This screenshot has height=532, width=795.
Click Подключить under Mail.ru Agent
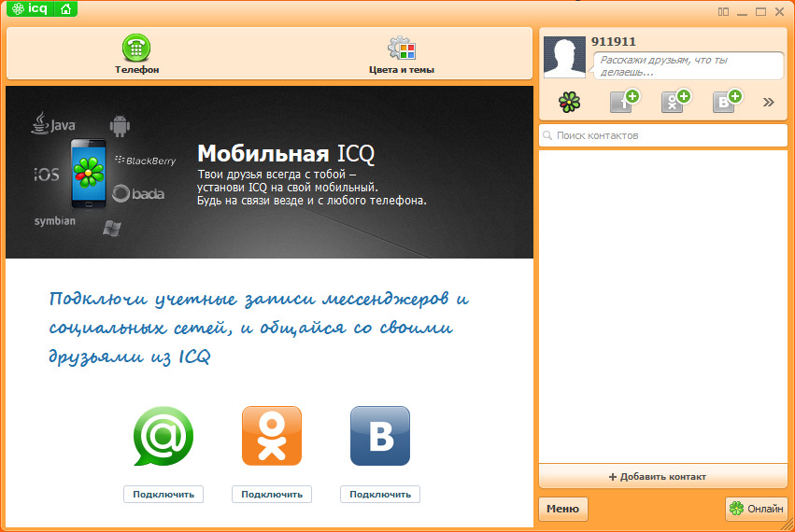coord(163,494)
